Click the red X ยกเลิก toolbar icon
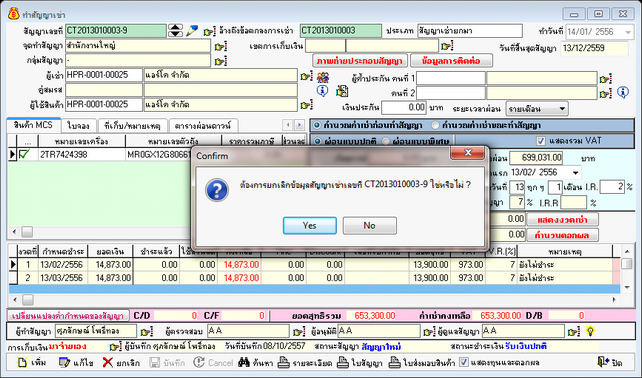Screen dimensions: 642x378 coord(108,362)
